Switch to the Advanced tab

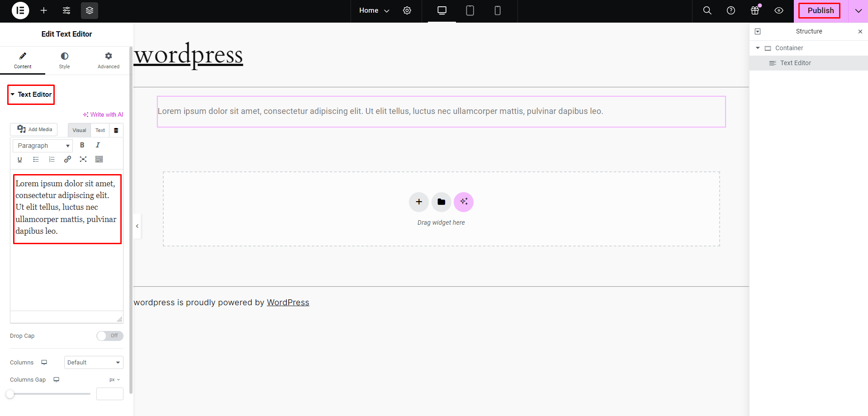pyautogui.click(x=109, y=60)
